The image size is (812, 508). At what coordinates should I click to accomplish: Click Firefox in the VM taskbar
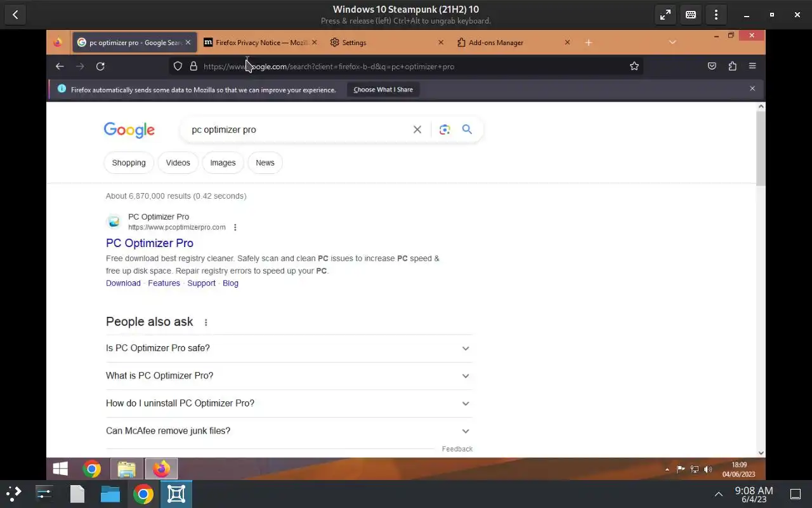pyautogui.click(x=161, y=469)
